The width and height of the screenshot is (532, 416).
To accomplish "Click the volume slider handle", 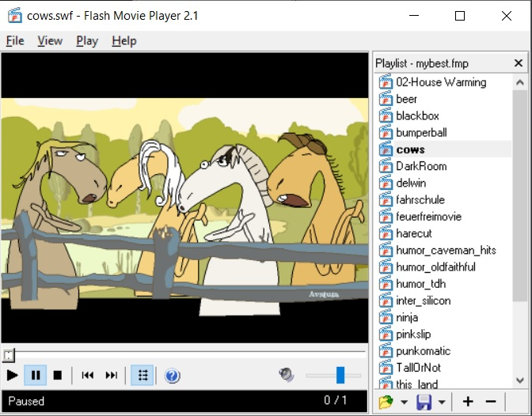I will 340,375.
